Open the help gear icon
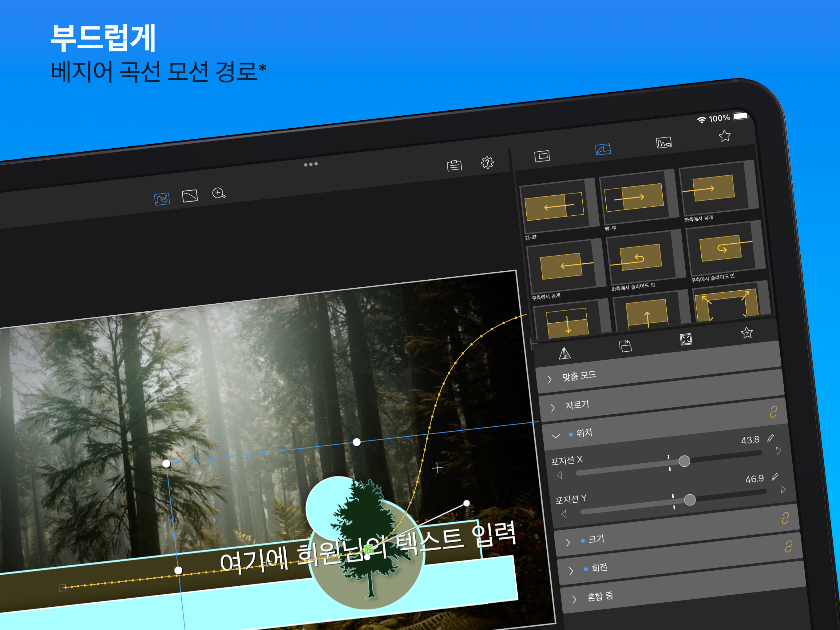Screen dimensions: 840x630 pos(487,163)
